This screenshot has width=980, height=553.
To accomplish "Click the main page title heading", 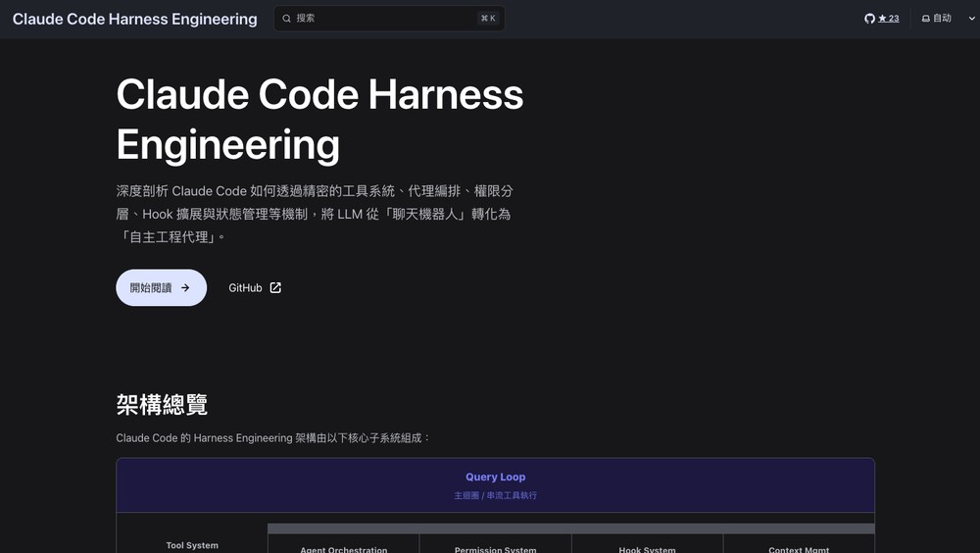I will point(319,120).
